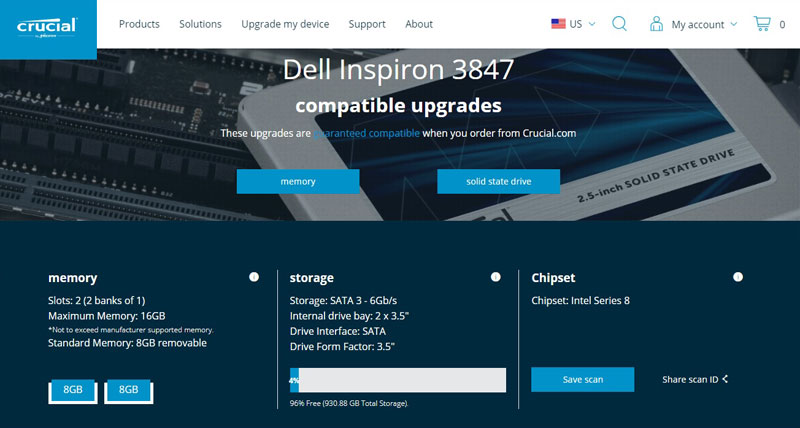Click the 96% Free total storage text
Screen dimensions: 800x428
349,404
